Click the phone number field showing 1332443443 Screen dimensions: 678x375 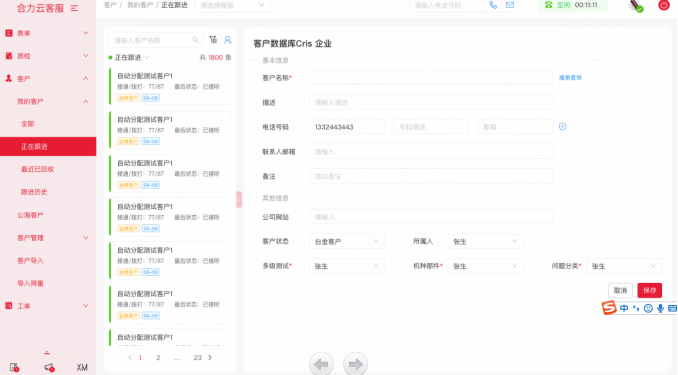click(347, 127)
